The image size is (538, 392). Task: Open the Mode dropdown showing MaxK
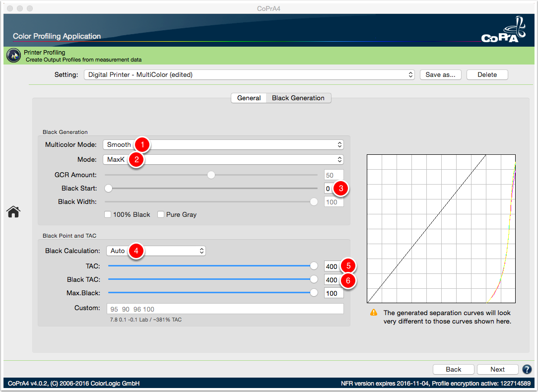[223, 159]
